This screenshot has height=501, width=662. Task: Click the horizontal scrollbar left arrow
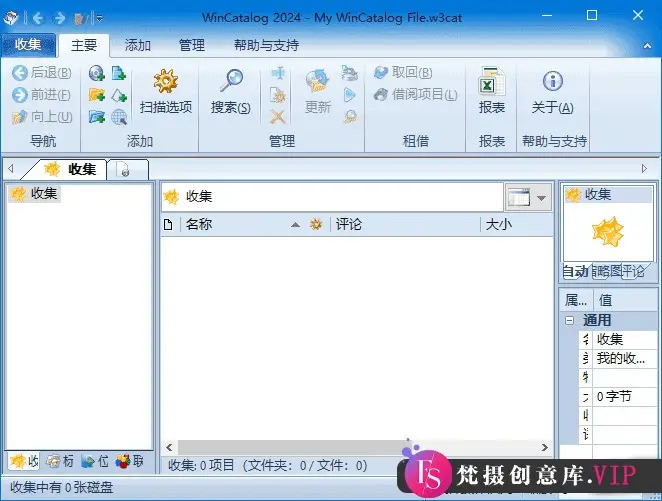click(169, 447)
